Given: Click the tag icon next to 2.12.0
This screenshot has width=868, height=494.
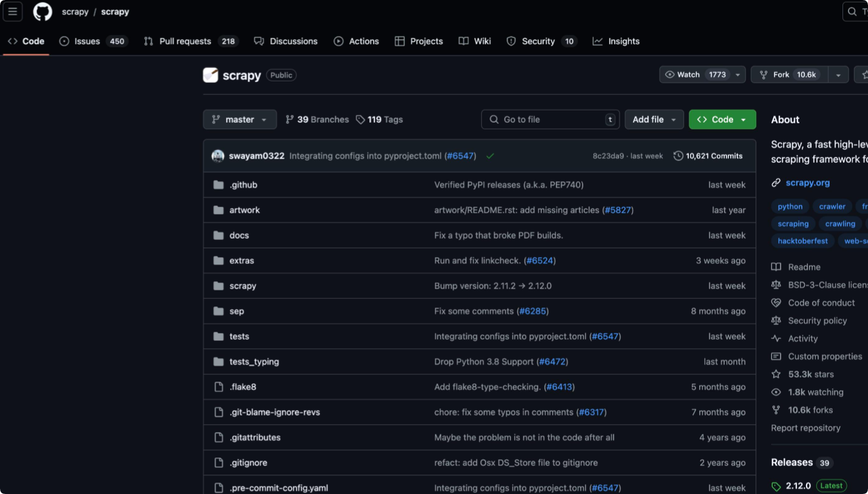Looking at the screenshot, I should (x=776, y=486).
